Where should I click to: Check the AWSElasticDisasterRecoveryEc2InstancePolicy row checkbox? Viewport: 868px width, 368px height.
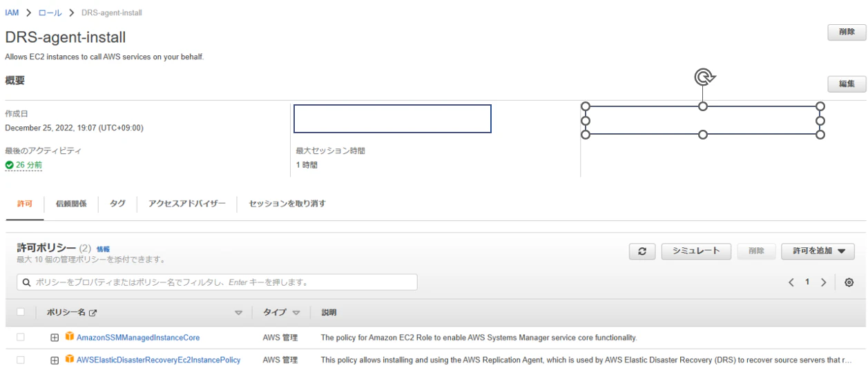21,360
